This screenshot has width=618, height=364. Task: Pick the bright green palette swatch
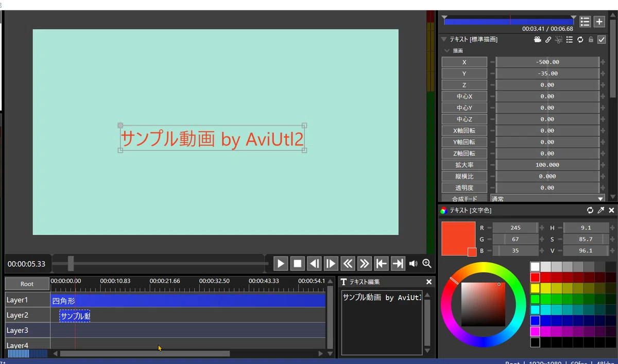coord(535,299)
